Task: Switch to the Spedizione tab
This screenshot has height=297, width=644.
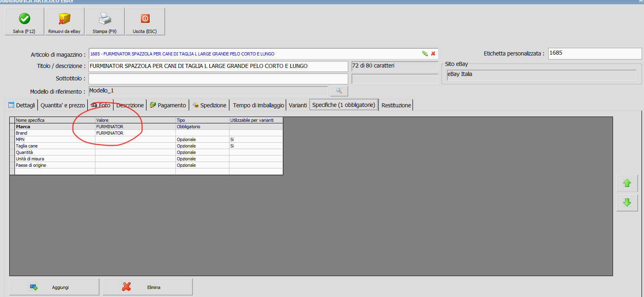Action: coord(209,105)
